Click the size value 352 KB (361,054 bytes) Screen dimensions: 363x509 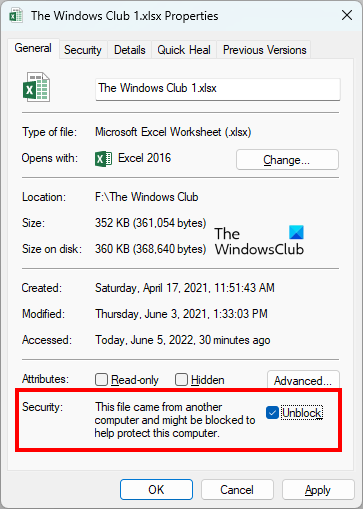(x=151, y=223)
